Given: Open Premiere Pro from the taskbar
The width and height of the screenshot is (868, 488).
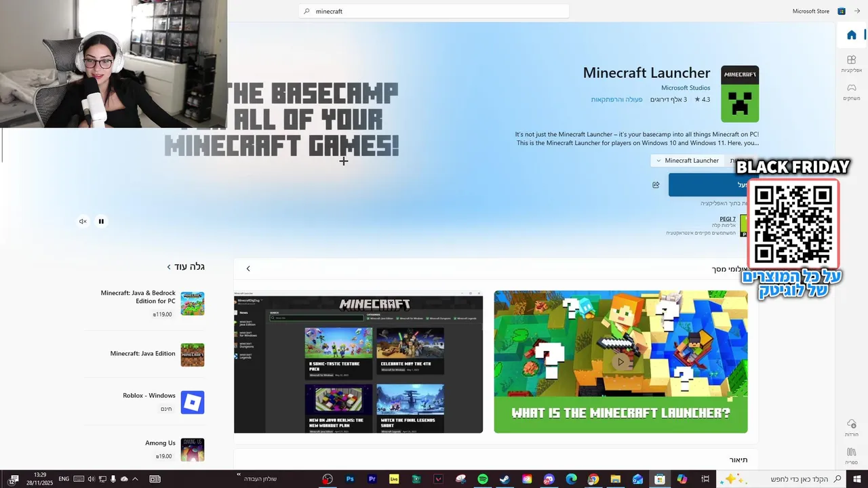Looking at the screenshot, I should [x=372, y=479].
